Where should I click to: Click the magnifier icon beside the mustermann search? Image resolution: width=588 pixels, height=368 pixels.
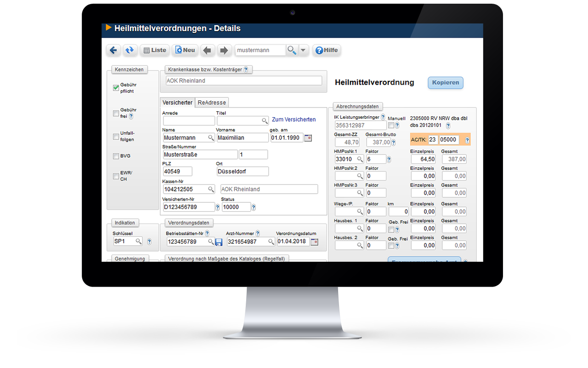tap(291, 50)
